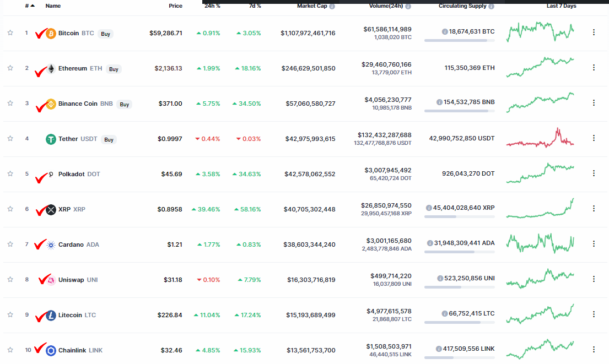Open Binance Coin row options menu
This screenshot has width=609, height=364.
pyautogui.click(x=594, y=103)
